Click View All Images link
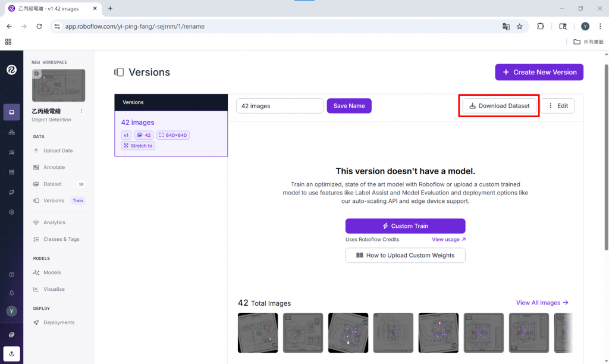This screenshot has height=364, width=609. (542, 303)
